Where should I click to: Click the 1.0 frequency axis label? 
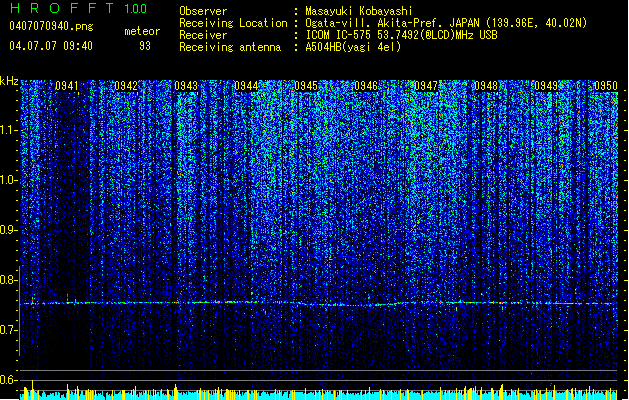tap(9, 181)
